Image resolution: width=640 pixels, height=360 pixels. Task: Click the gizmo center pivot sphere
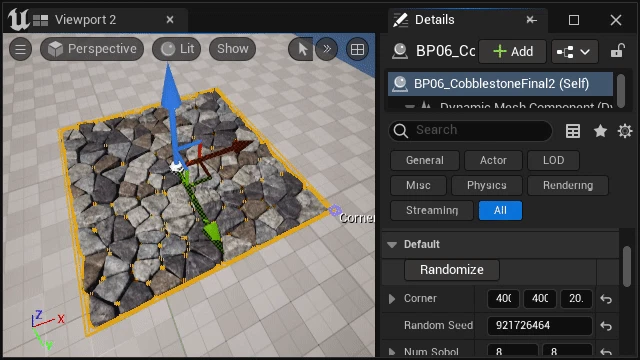coord(176,166)
